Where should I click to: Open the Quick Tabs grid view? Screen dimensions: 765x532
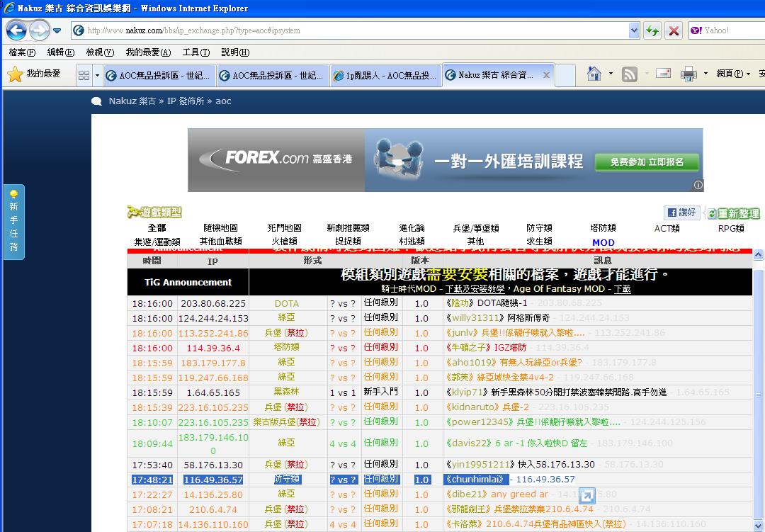[x=84, y=75]
